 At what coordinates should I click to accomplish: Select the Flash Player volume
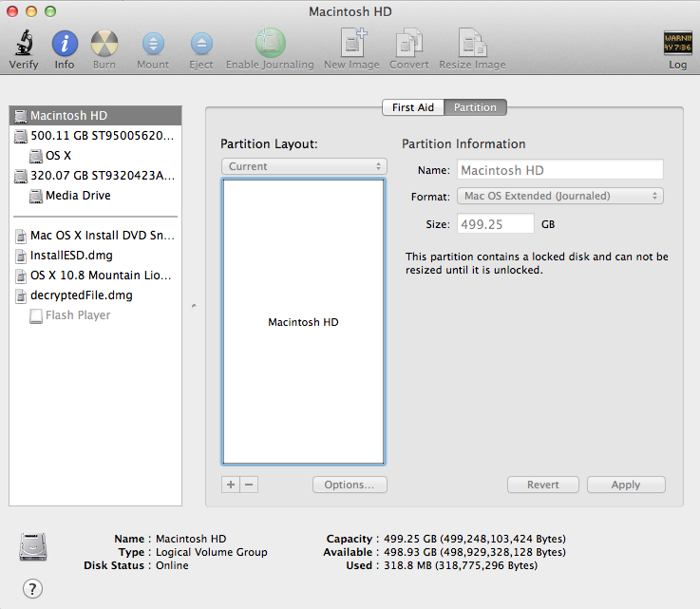coord(95,315)
